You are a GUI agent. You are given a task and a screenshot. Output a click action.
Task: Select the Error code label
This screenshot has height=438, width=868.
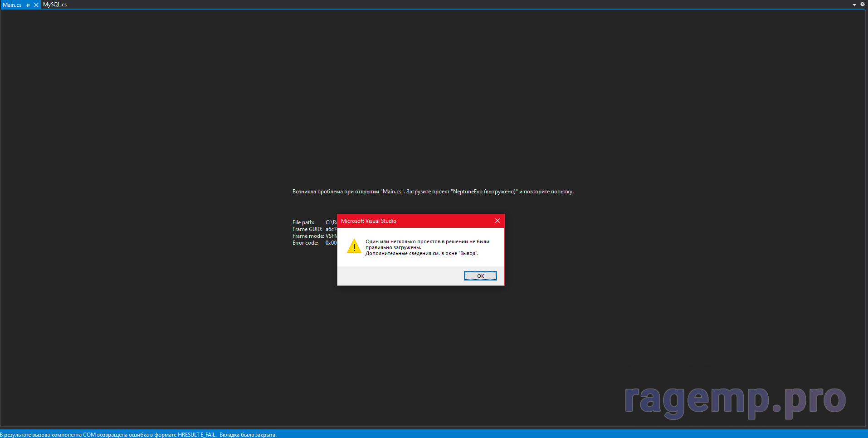point(305,243)
